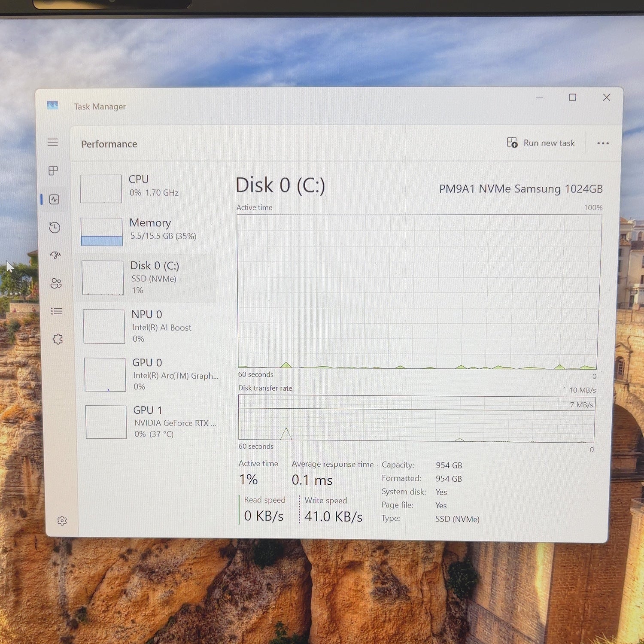
Task: Click the GPU 1 mini graph thumbnail
Action: [106, 422]
